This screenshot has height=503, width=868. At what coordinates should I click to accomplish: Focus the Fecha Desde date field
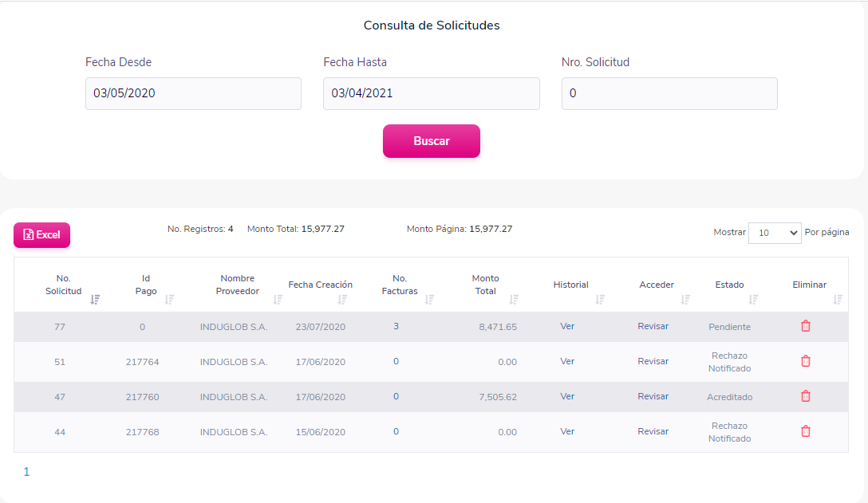point(193,93)
